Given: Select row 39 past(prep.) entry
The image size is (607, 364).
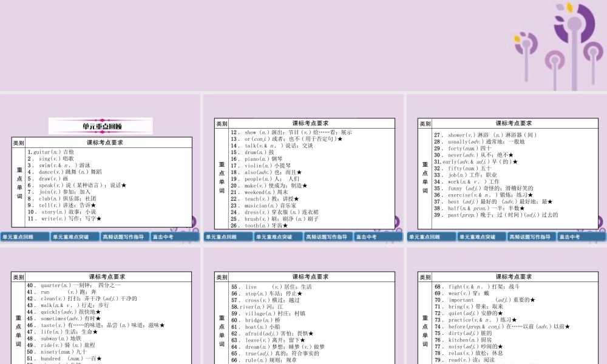Looking at the screenshot, I should pos(496,215).
